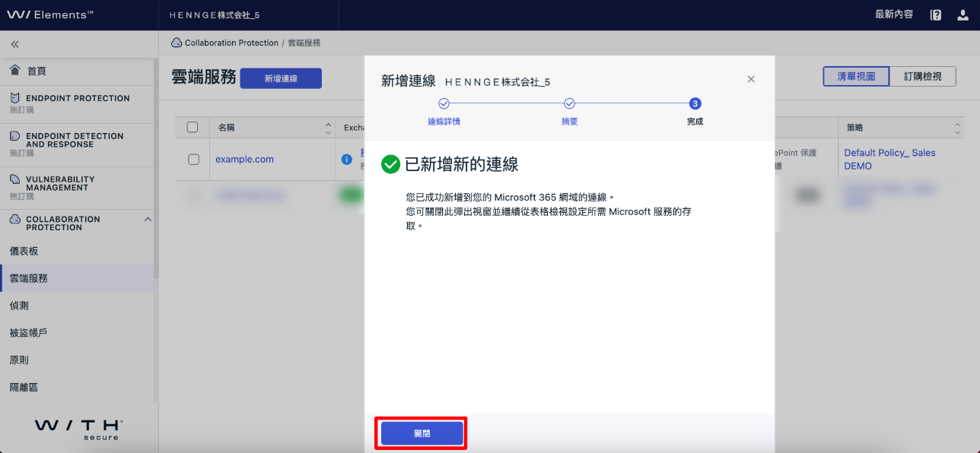Screen dimensions: 980x453
Task: Open the user account icon
Action: 963,14
